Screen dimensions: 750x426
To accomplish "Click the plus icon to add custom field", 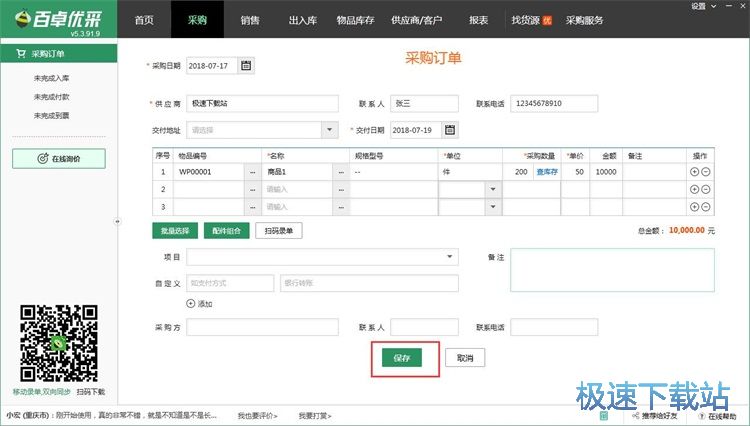I will click(190, 303).
